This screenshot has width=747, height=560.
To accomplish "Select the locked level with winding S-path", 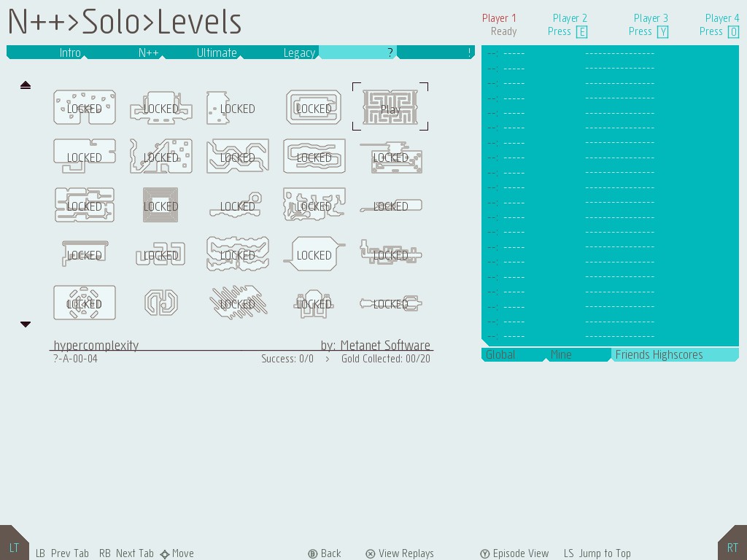I will (x=314, y=156).
